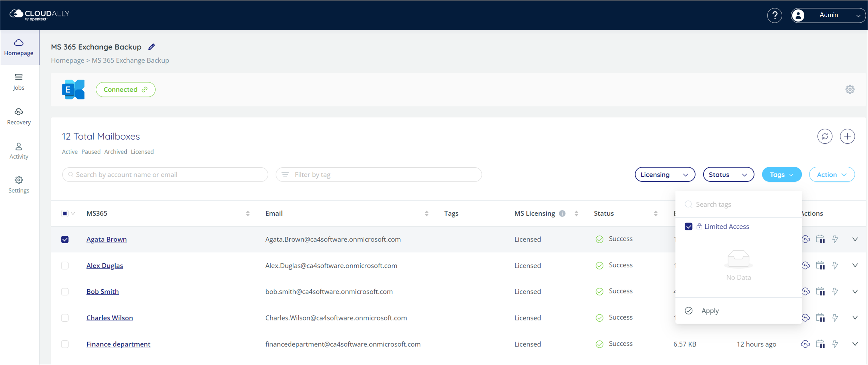Expand Alex Duglas row details
The image size is (868, 365).
855,265
